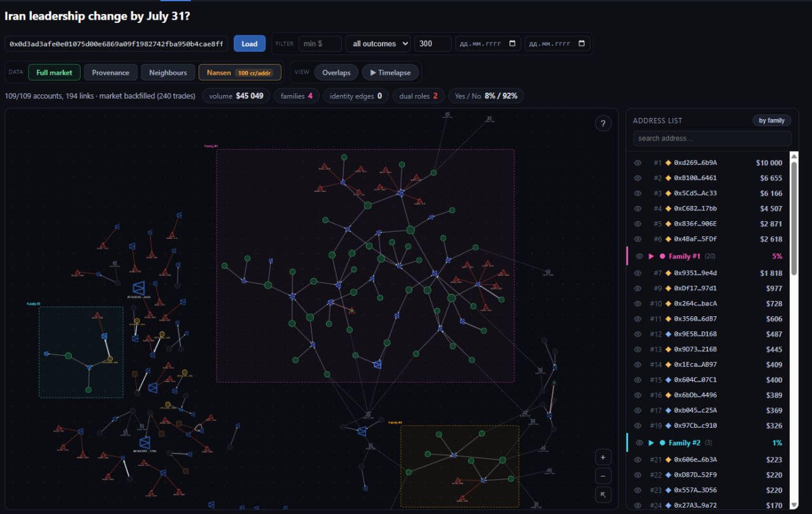Toggle visibility of Family #1 group
The image size is (812, 514).
pyautogui.click(x=639, y=256)
